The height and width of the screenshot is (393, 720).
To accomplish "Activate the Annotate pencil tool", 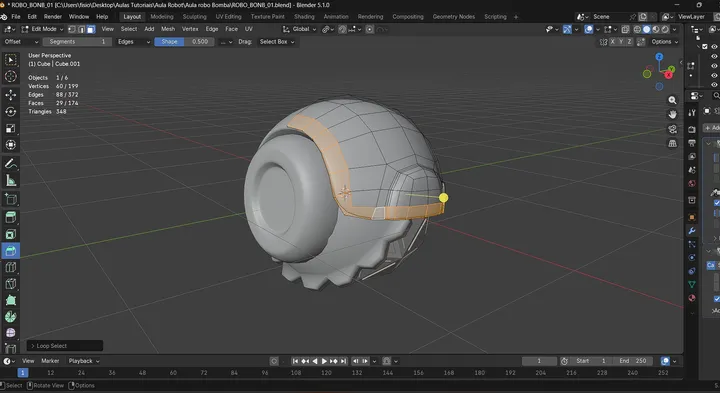I will coord(11,163).
